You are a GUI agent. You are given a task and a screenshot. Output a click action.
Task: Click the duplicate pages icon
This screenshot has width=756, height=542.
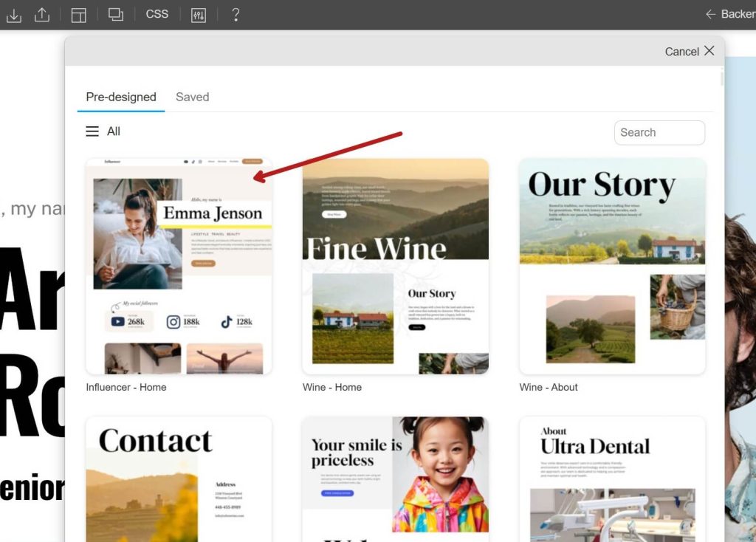pos(115,14)
